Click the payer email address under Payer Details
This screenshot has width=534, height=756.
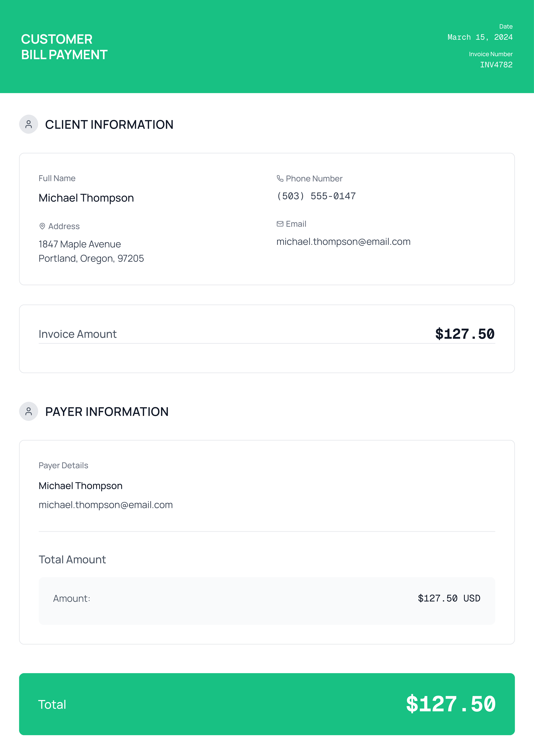(106, 505)
